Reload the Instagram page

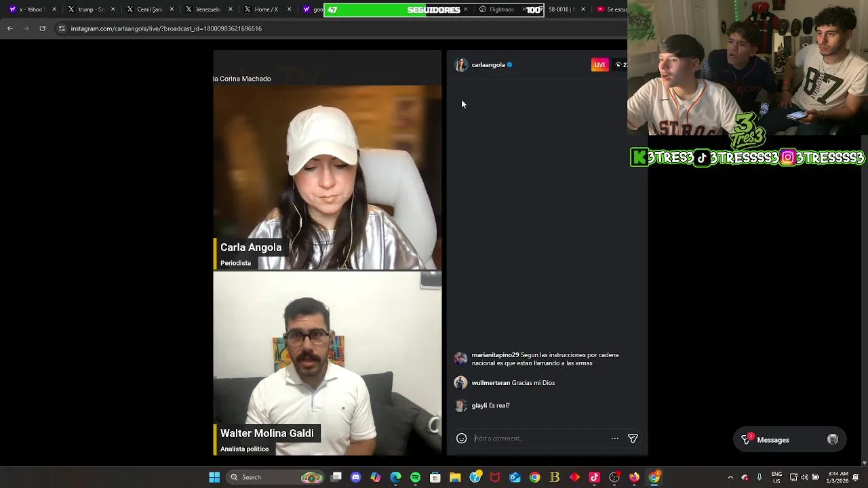[42, 28]
